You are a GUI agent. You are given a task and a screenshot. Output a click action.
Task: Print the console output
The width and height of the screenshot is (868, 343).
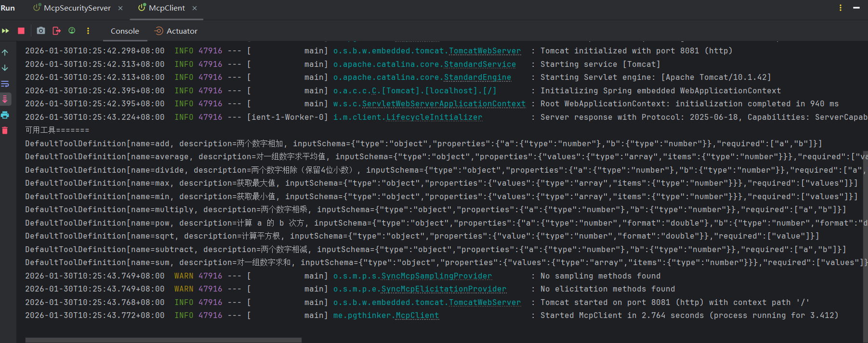[x=5, y=115]
